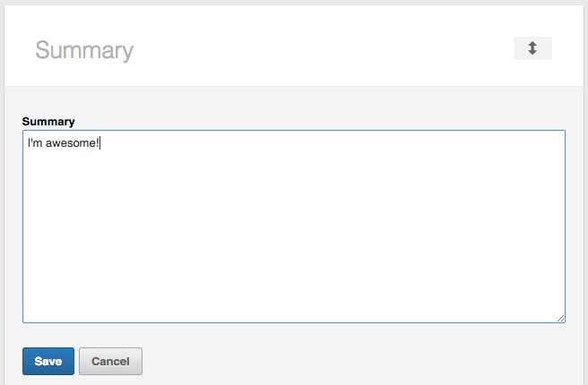This screenshot has height=385, width=588.
Task: Click the white Summary header bar
Action: click(x=294, y=46)
